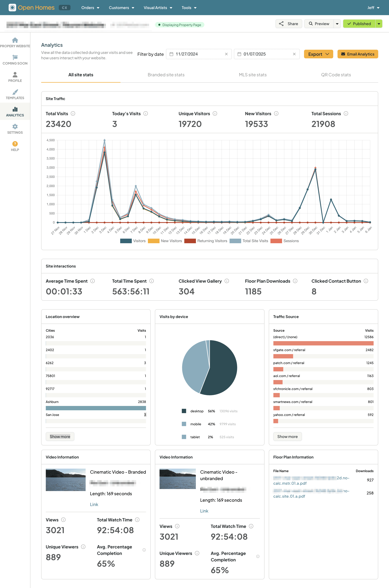Click the info icon beside Total Visits

(73, 114)
